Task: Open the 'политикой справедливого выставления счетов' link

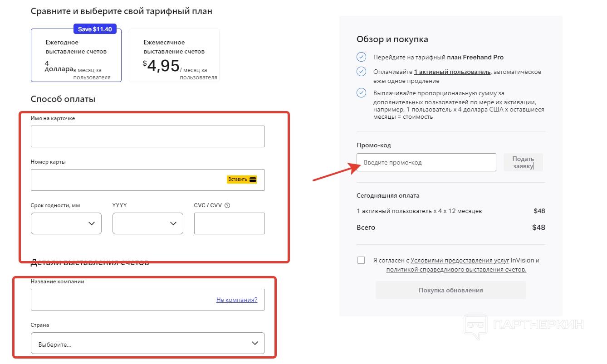Action: click(456, 269)
